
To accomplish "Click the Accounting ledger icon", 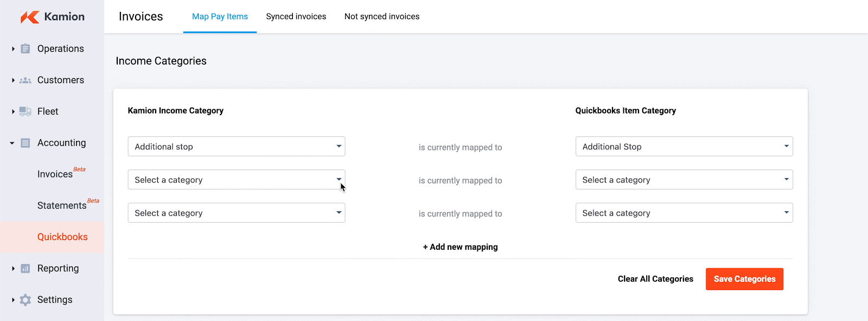I will click(x=25, y=143).
